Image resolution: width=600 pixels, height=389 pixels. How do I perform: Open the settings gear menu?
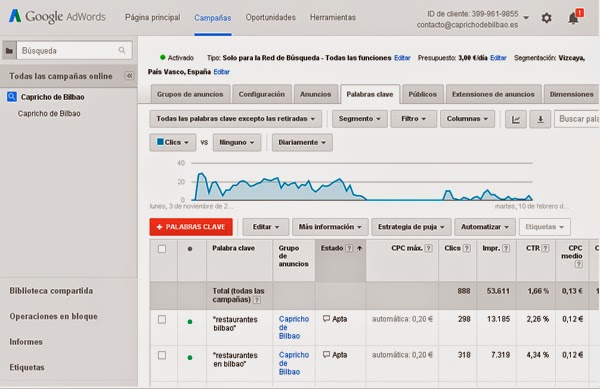(546, 18)
